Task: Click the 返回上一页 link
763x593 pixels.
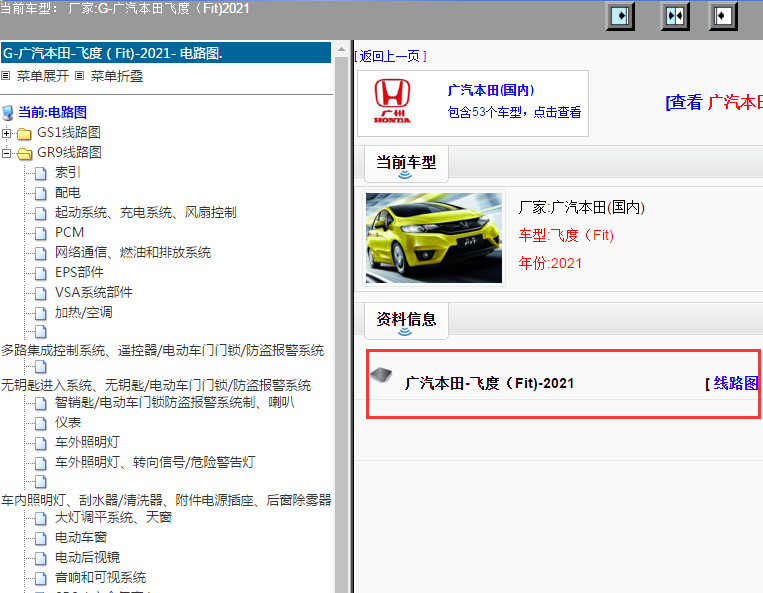Action: pos(391,56)
